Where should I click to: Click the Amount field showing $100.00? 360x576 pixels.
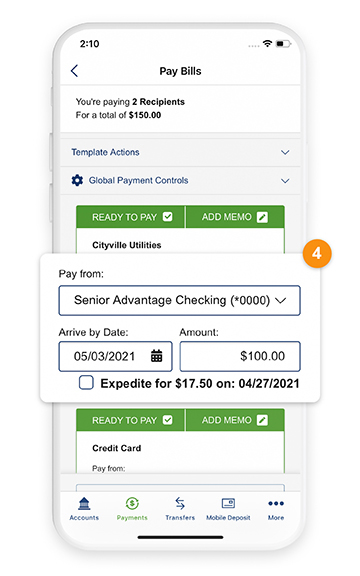[x=240, y=356]
